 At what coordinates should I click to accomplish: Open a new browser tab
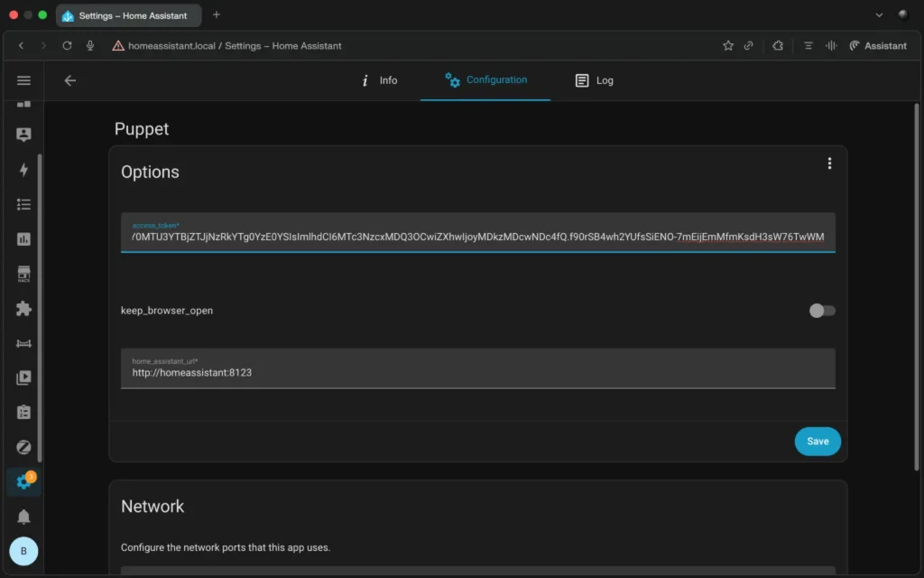217,14
